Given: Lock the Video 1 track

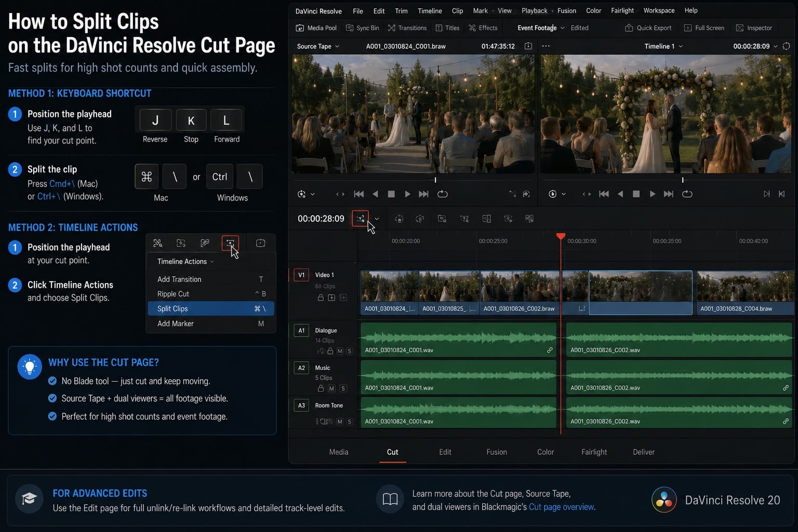Looking at the screenshot, I should (x=321, y=298).
